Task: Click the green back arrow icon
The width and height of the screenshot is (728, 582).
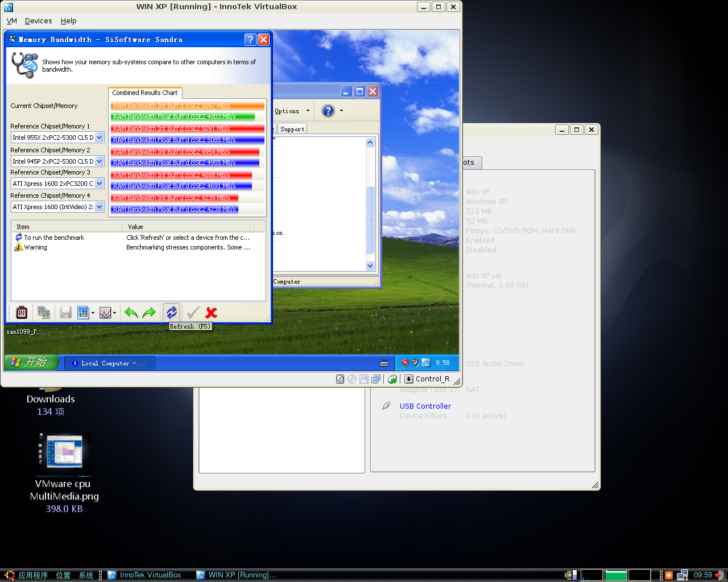Action: [x=131, y=313]
